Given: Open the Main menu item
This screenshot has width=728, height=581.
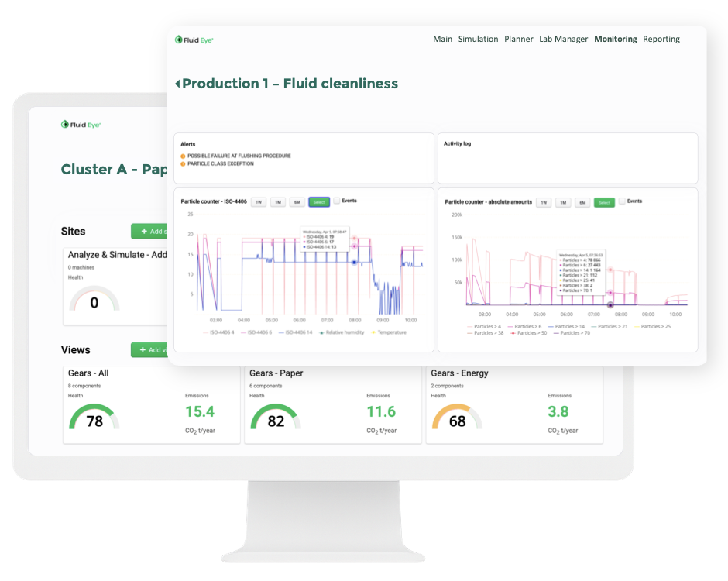Looking at the screenshot, I should tap(442, 39).
